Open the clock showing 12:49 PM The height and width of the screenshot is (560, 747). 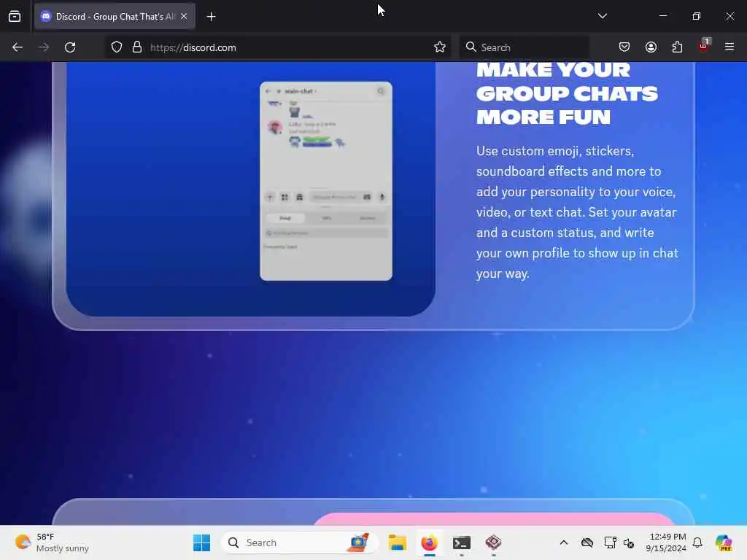pos(667,542)
